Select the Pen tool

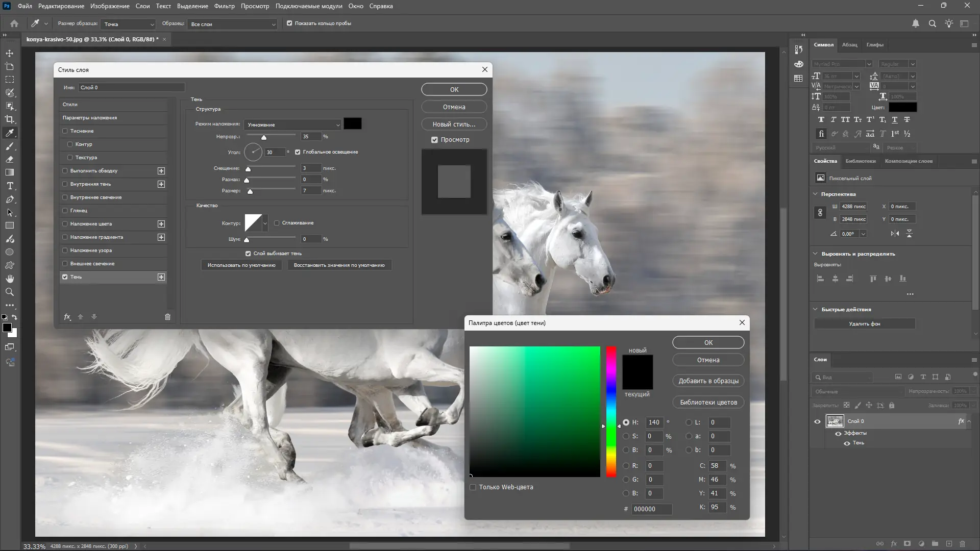pyautogui.click(x=9, y=199)
